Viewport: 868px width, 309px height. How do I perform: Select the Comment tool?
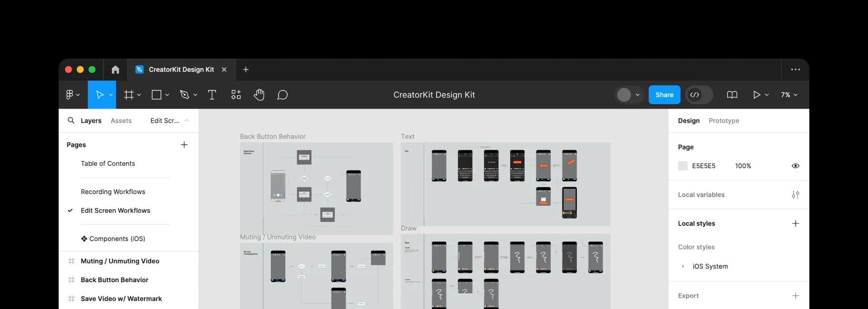point(282,95)
